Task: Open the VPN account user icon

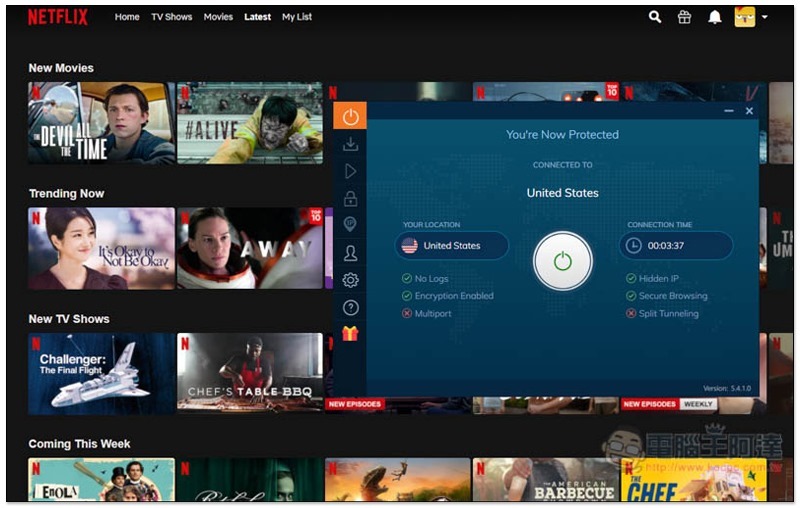Action: coord(350,253)
